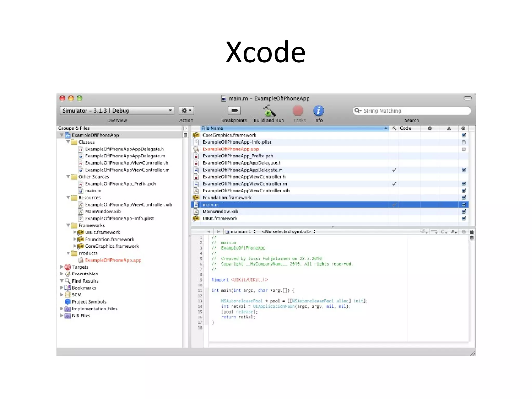Image resolution: width=532 pixels, height=399 pixels.
Task: Open the No selected symbol popup
Action: coord(289,231)
